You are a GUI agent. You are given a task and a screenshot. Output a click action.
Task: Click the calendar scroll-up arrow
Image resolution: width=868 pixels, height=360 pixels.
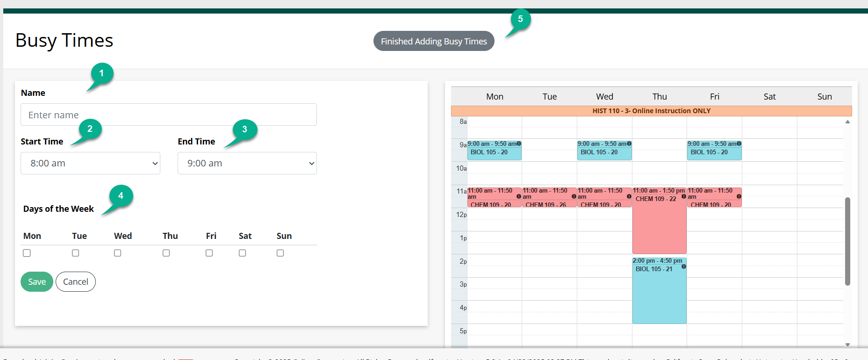847,122
